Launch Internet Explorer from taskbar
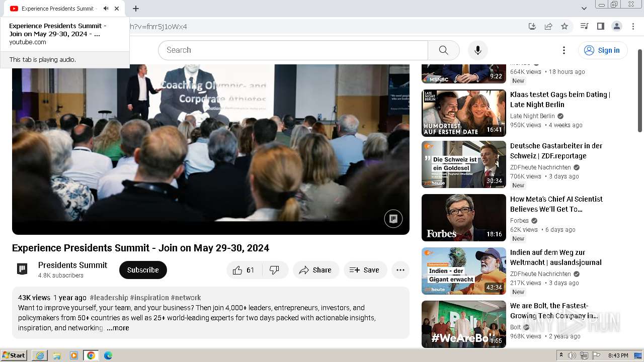This screenshot has width=644, height=362. [x=40, y=355]
